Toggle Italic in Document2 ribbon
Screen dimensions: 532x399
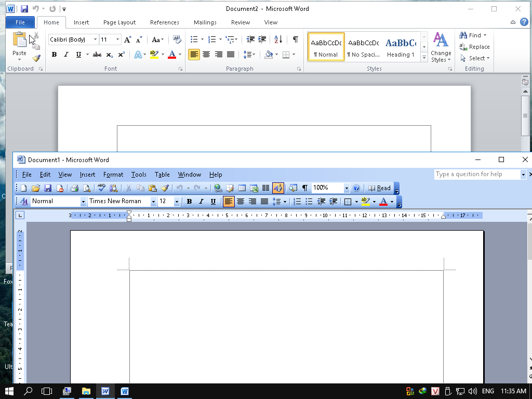pos(66,55)
